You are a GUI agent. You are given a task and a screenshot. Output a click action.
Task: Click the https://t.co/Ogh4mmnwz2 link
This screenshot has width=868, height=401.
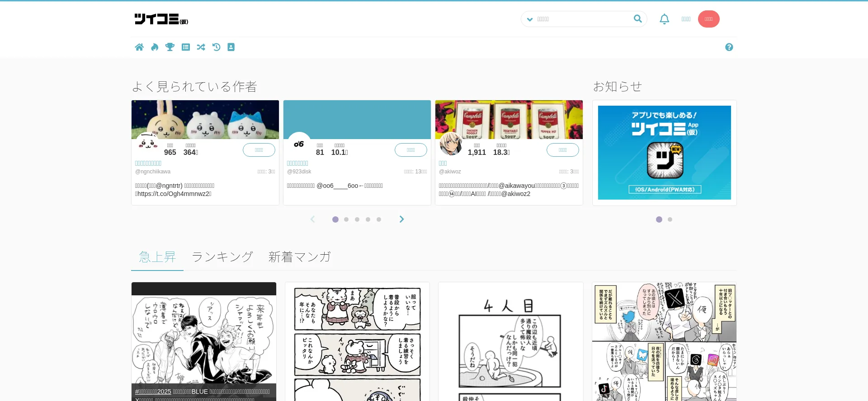click(x=174, y=194)
